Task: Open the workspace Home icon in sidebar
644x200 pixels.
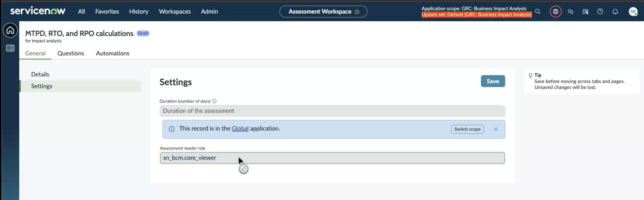Action: pyautogui.click(x=10, y=30)
